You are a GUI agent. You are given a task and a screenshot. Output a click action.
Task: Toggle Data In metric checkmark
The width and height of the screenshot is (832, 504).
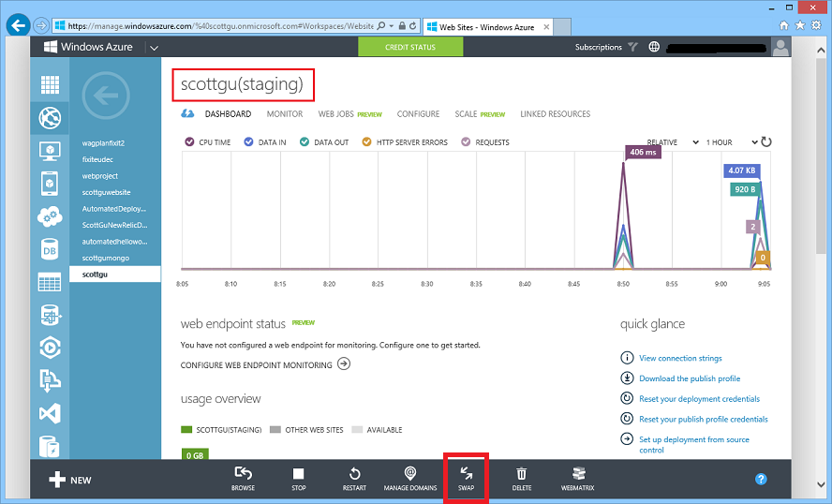point(248,142)
